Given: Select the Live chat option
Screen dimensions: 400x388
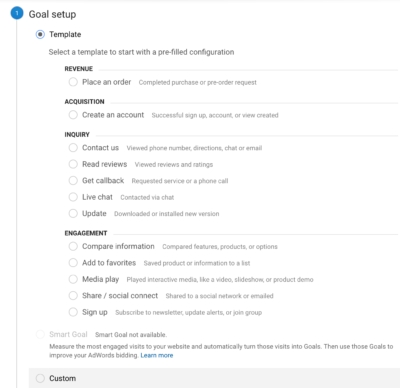Looking at the screenshot, I should (x=73, y=197).
